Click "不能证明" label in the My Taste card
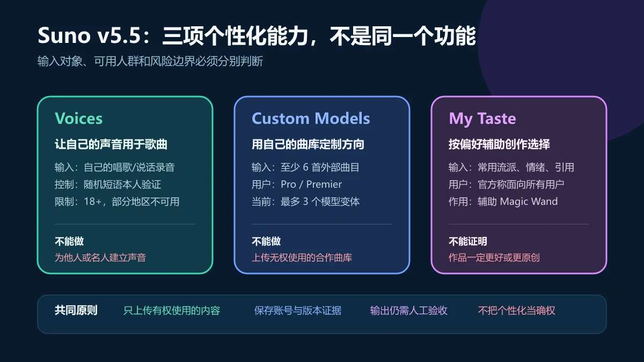The height and width of the screenshot is (362, 644). [x=468, y=241]
